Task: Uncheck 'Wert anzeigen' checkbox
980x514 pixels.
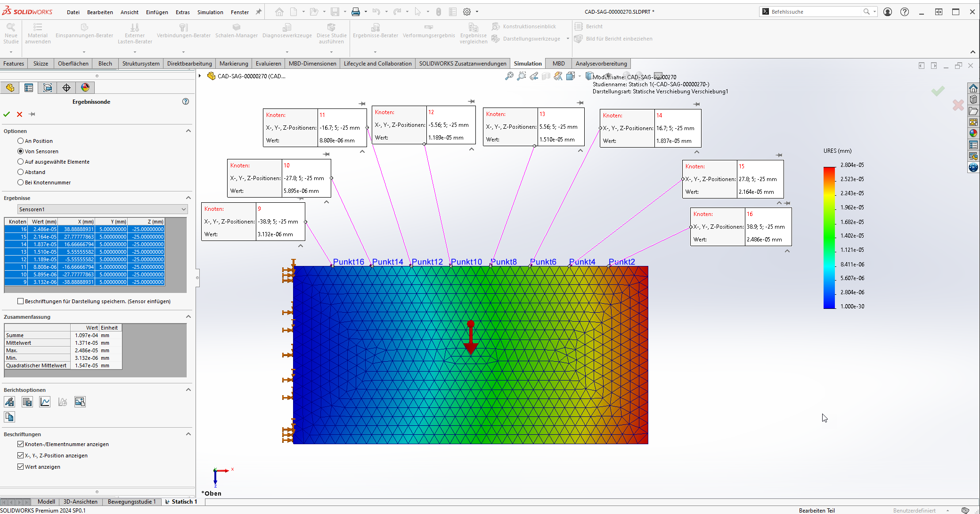Action: click(21, 467)
